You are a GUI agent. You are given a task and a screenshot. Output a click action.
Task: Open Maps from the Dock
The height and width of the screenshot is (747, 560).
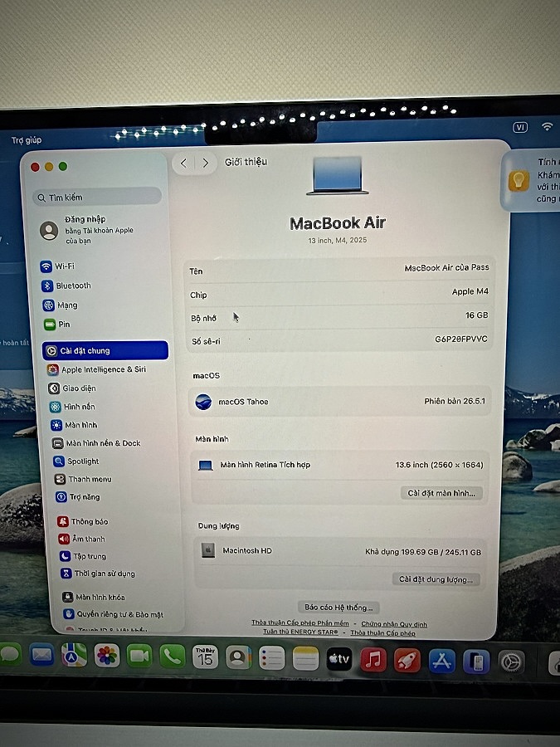[x=75, y=656]
